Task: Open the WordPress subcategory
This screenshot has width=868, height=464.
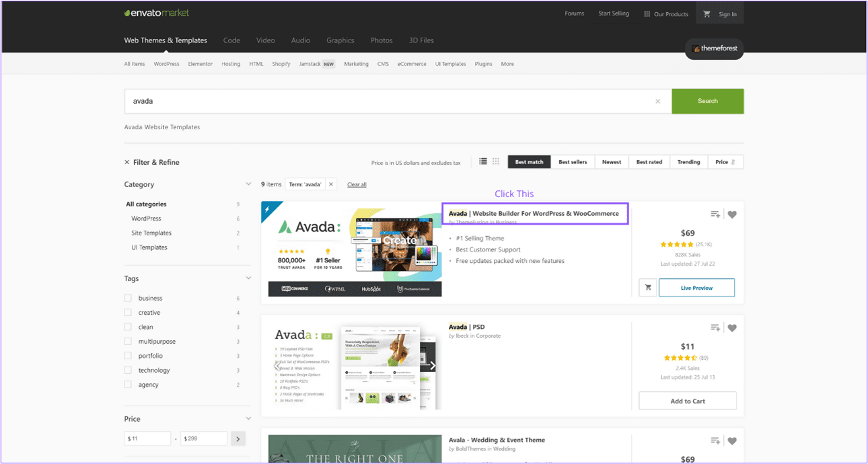Action: (x=166, y=64)
